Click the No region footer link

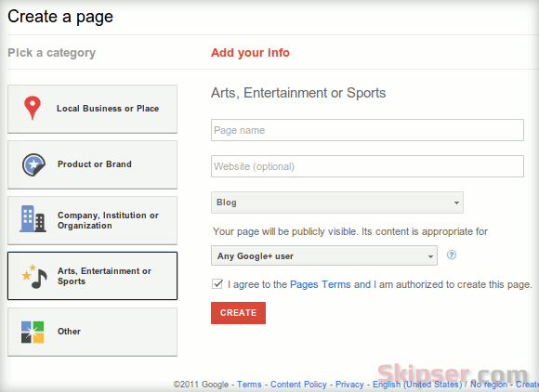(489, 384)
